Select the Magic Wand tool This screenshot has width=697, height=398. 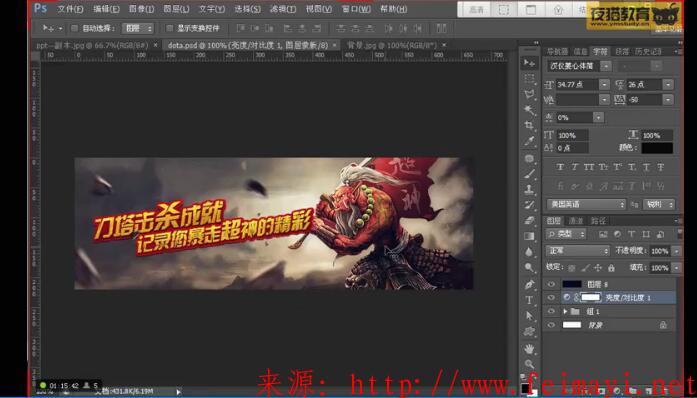tap(529, 109)
